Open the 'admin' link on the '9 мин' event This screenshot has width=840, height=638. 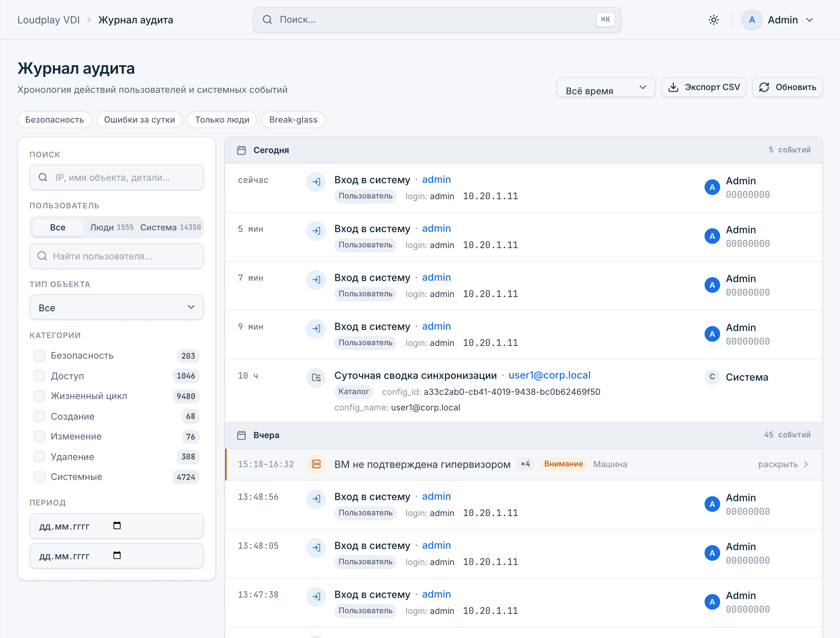coord(436,326)
